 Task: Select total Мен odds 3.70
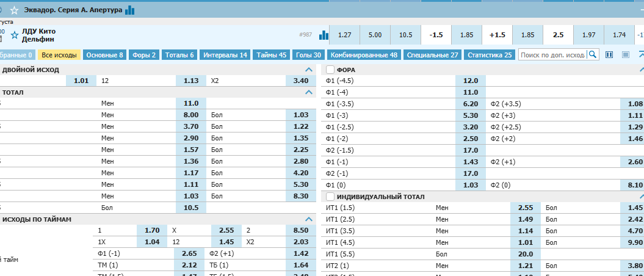click(x=191, y=126)
